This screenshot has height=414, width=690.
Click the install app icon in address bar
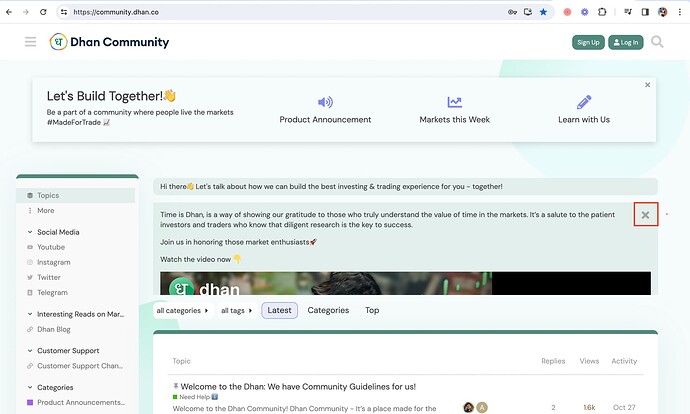528,12
